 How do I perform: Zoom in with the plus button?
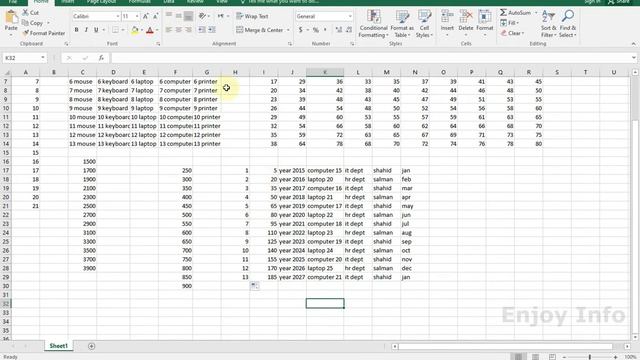click(616, 357)
